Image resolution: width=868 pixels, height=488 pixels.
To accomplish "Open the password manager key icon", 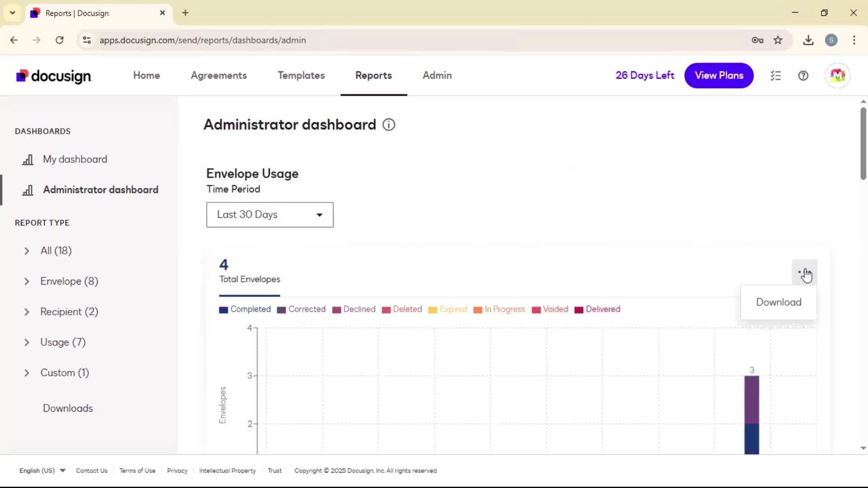I will pyautogui.click(x=758, y=40).
